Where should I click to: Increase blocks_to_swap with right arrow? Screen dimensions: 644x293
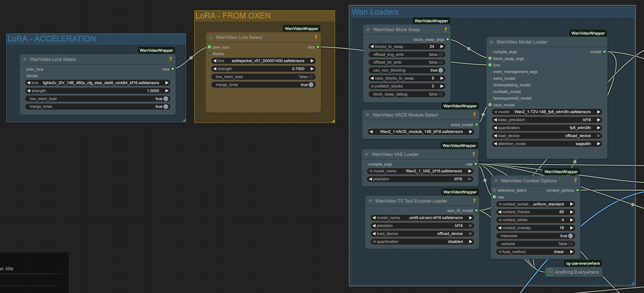pos(442,47)
